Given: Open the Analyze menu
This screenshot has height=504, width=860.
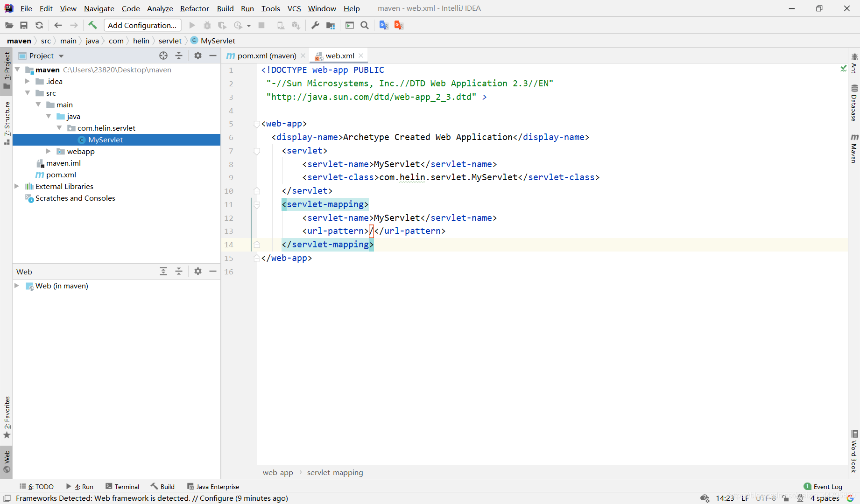Looking at the screenshot, I should [x=160, y=8].
